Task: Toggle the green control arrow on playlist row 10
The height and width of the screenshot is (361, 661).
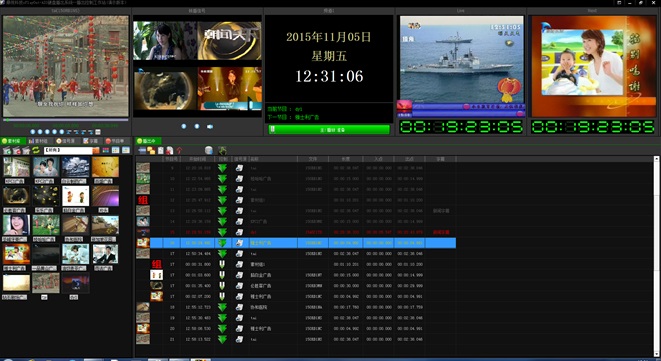Action: [x=222, y=178]
